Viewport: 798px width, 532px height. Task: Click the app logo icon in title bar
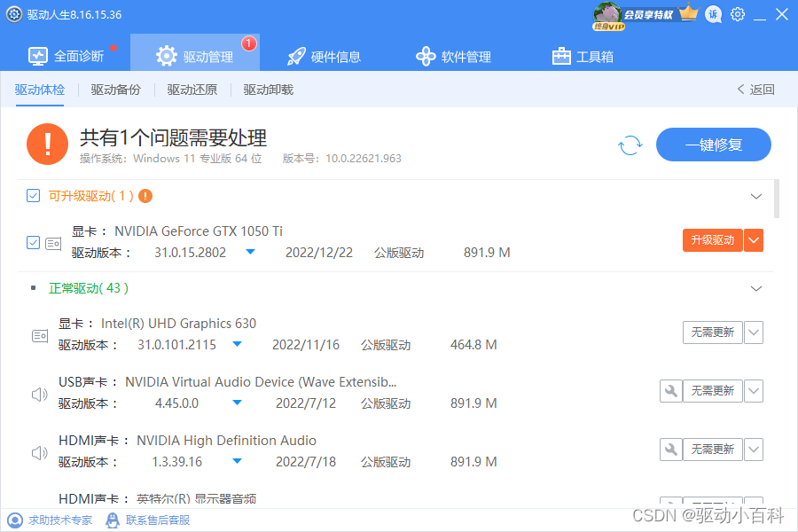click(14, 14)
